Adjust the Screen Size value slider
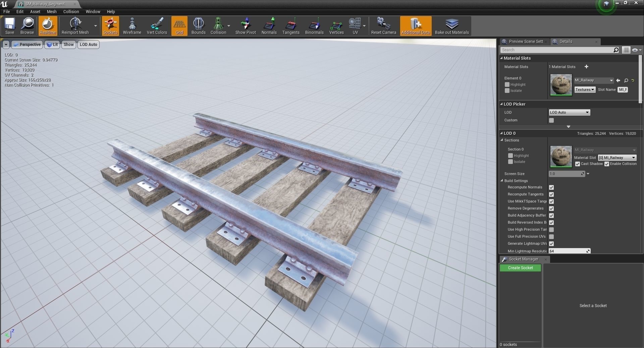644x348 pixels. point(567,174)
